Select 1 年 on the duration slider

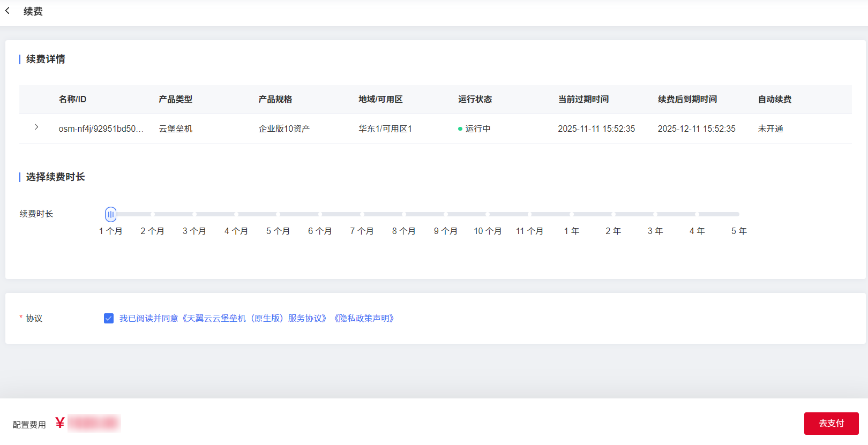571,214
